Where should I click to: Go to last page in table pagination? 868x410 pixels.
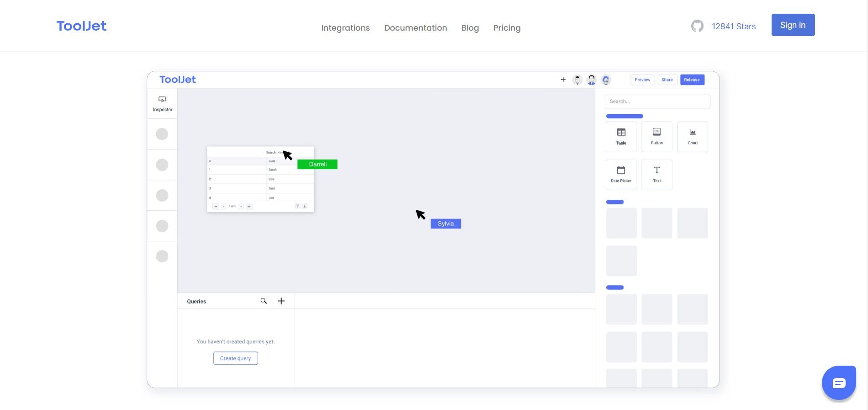(x=249, y=207)
